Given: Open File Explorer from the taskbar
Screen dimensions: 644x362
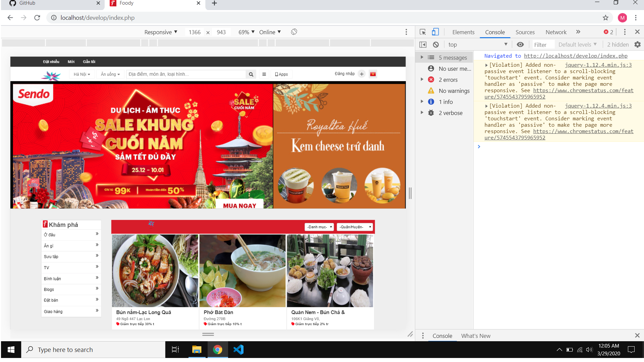Looking at the screenshot, I should (197, 350).
